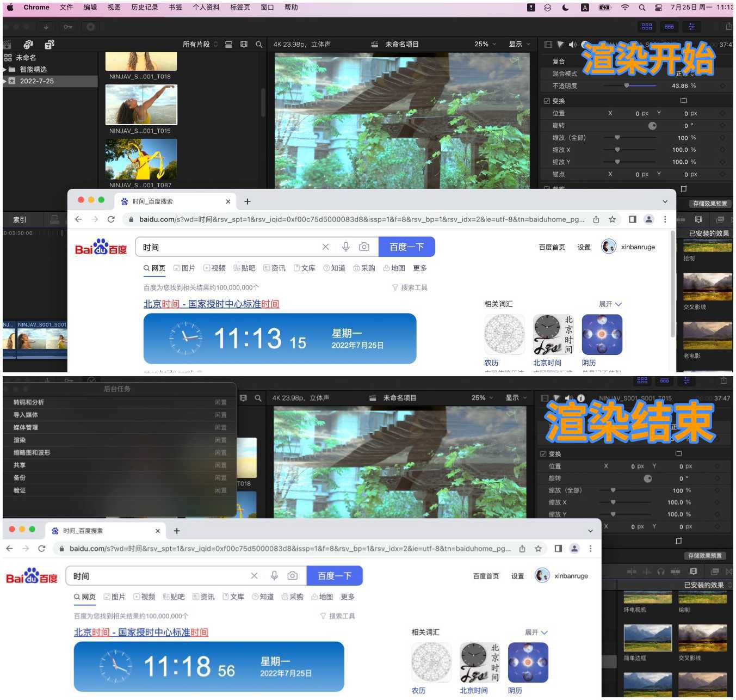The width and height of the screenshot is (736, 700).
Task: Toggle the 变换 section checkbox
Action: click(x=547, y=100)
